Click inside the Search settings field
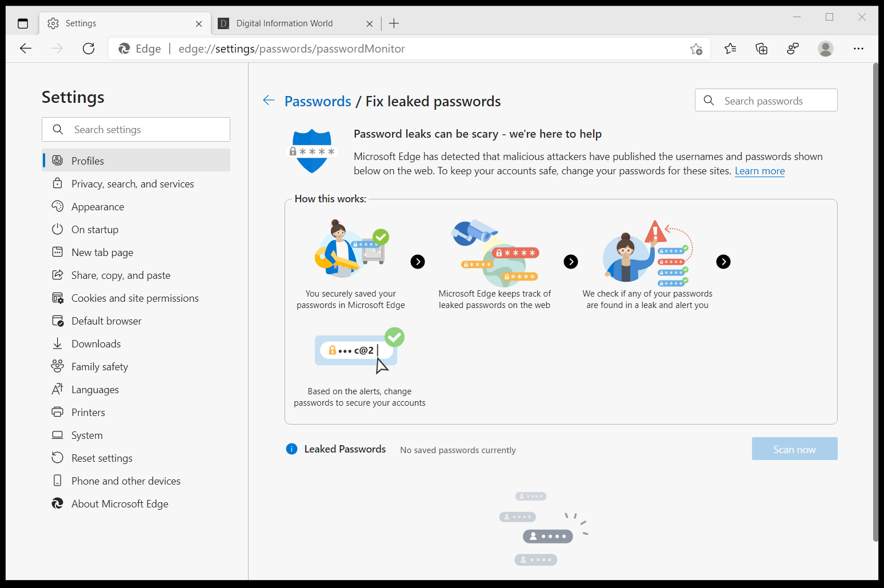 click(x=135, y=129)
